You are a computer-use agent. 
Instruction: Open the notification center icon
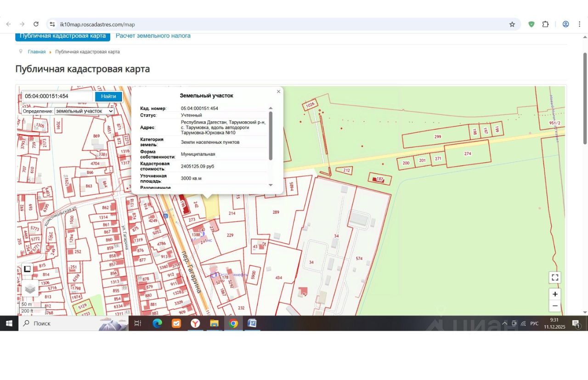coord(576,323)
